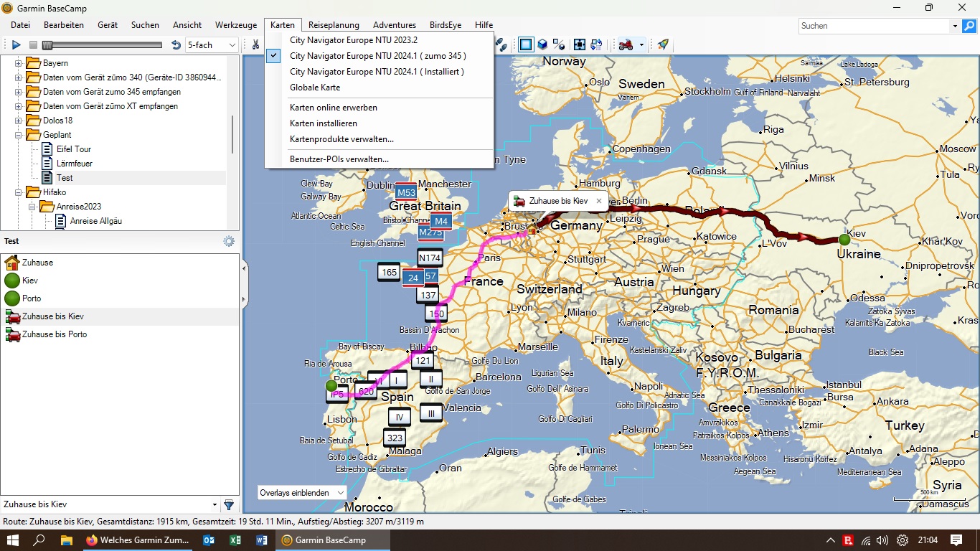The height and width of the screenshot is (551, 980).
Task: Switch to the Globale Karte map
Action: tap(315, 88)
